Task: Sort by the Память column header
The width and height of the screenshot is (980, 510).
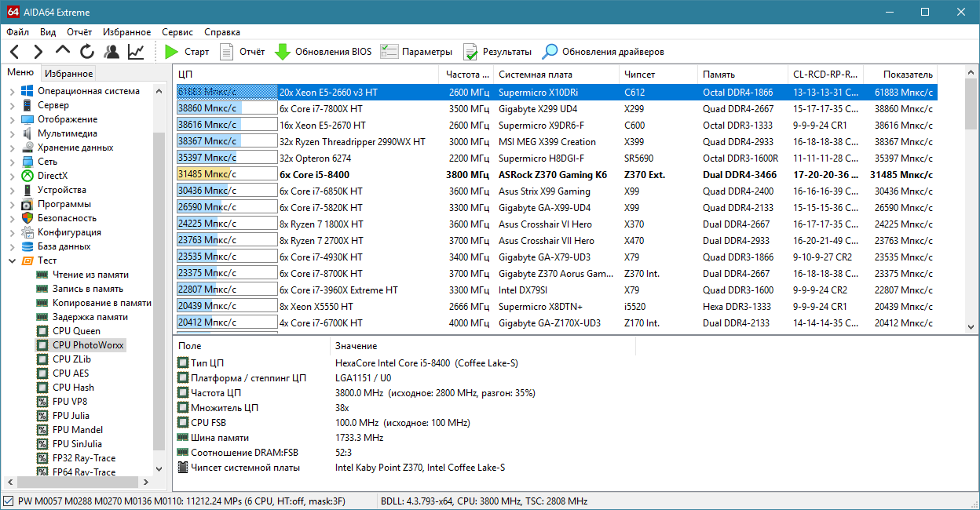Action: click(x=742, y=74)
